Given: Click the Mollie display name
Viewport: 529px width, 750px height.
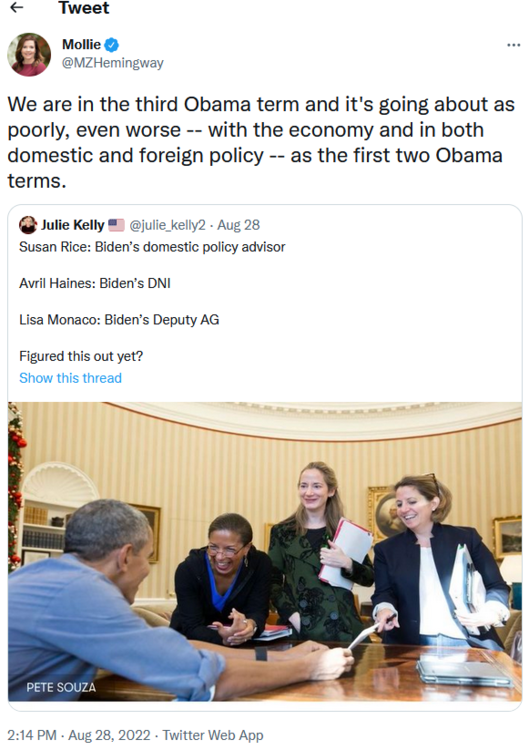Looking at the screenshot, I should [81, 44].
